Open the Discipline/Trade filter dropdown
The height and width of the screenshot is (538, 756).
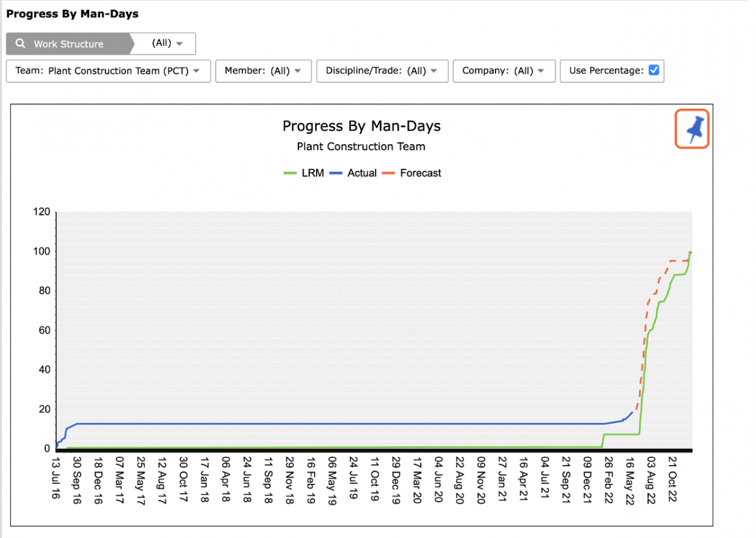point(383,71)
